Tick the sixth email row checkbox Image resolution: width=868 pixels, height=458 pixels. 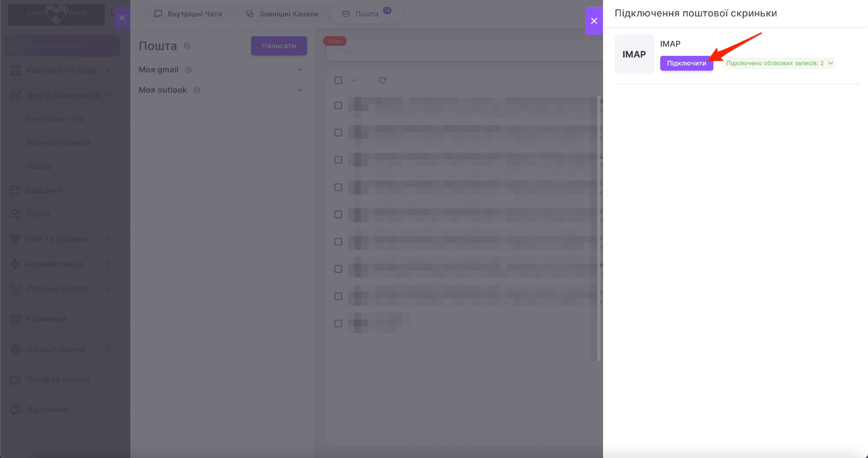[x=339, y=242]
